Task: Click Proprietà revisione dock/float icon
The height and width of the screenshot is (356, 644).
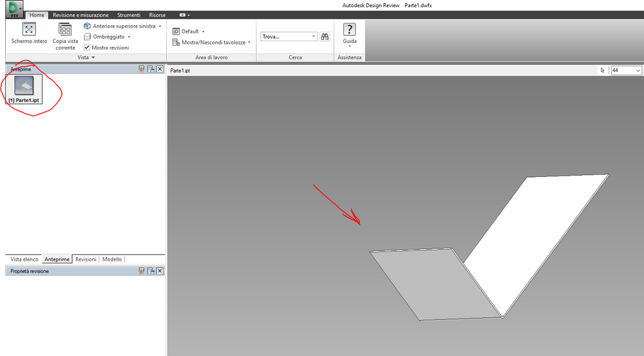Action: (x=151, y=271)
